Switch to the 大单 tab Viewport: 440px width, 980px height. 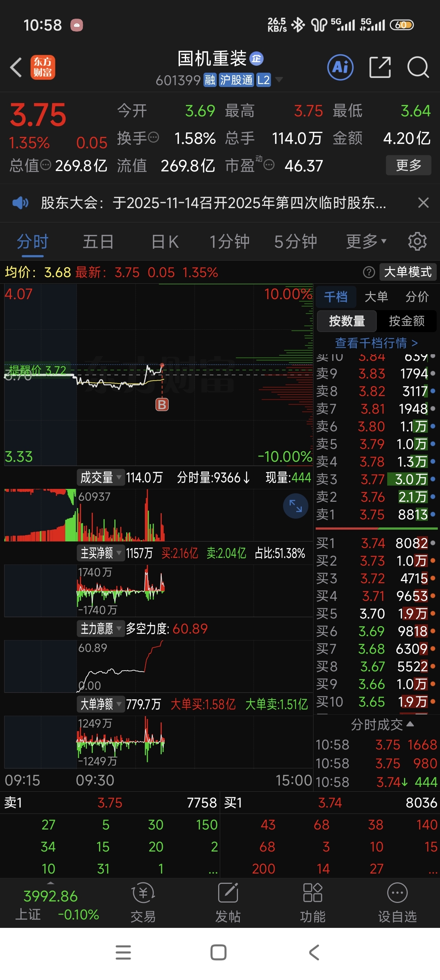(x=376, y=296)
